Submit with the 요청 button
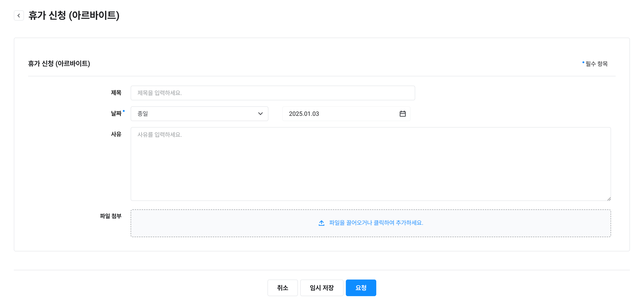644x307 pixels. (x=361, y=288)
